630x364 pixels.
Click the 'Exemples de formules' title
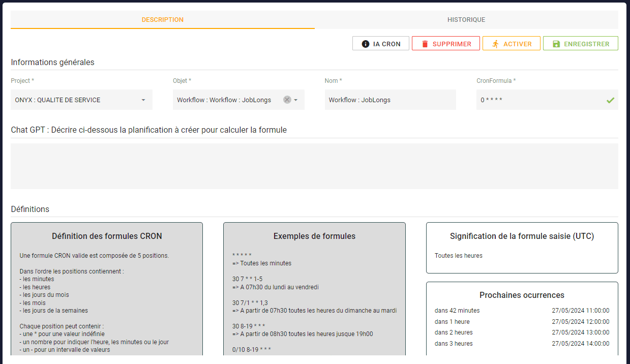314,236
